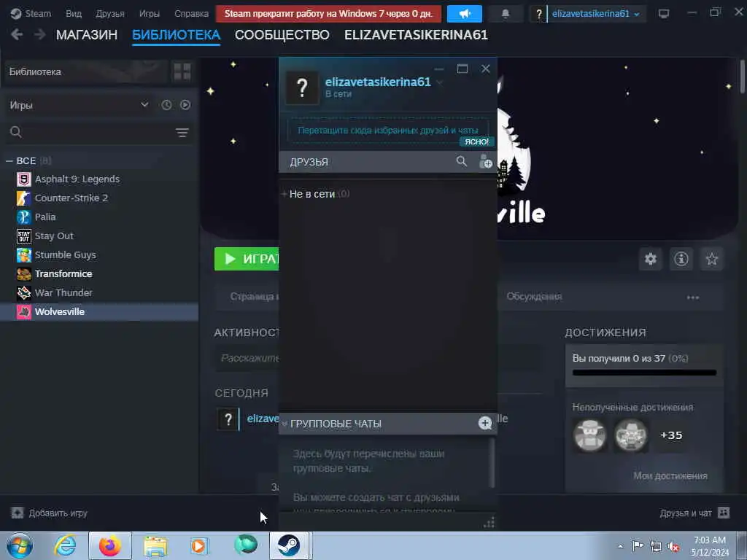
Task: Open library grid view icon
Action: coord(182,72)
